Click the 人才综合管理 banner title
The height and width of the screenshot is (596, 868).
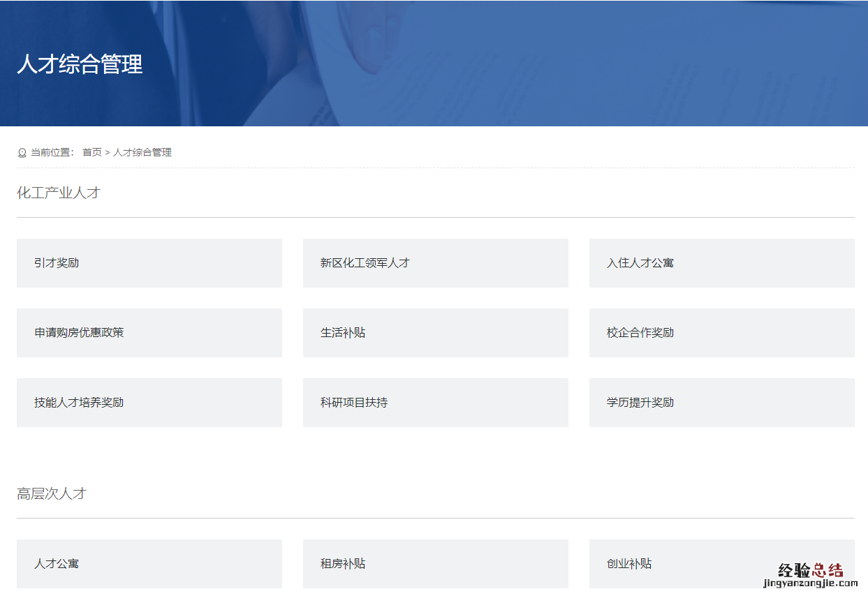click(80, 64)
